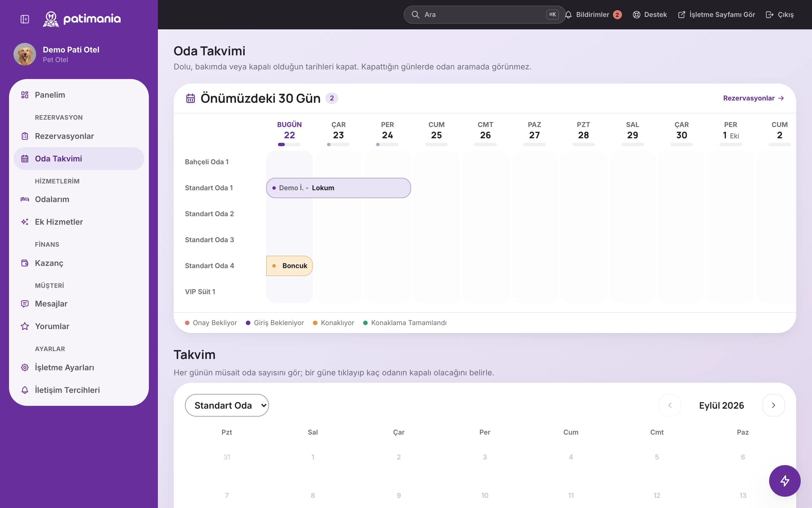Open the Rezervasyonlar arrow link in the card
The height and width of the screenshot is (508, 812).
(753, 98)
